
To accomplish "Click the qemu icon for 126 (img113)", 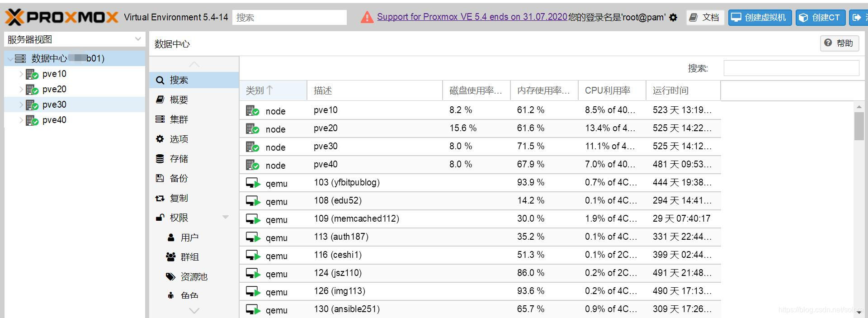I will 253,292.
